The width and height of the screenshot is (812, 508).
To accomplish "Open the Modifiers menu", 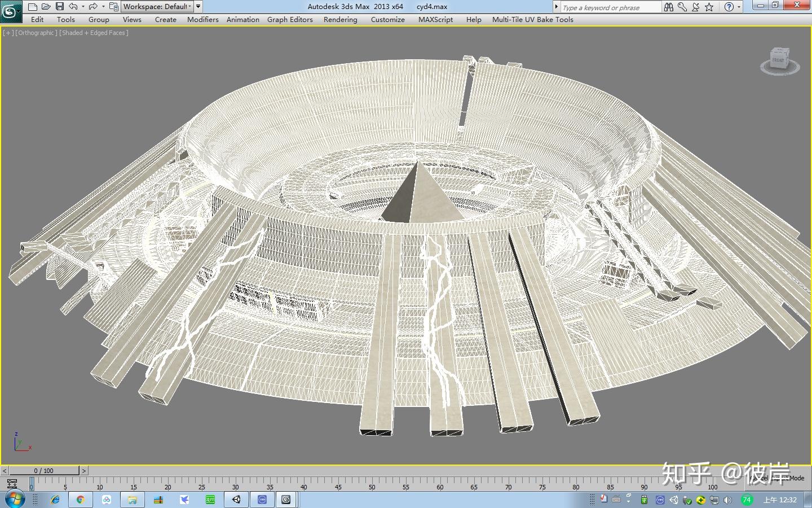I will point(203,19).
